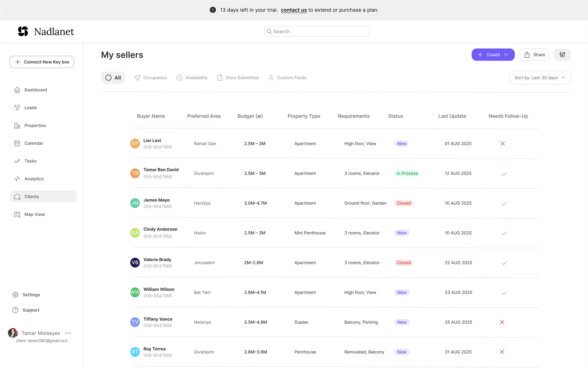Open the Sort by Last 30 days dropdown

coord(540,78)
